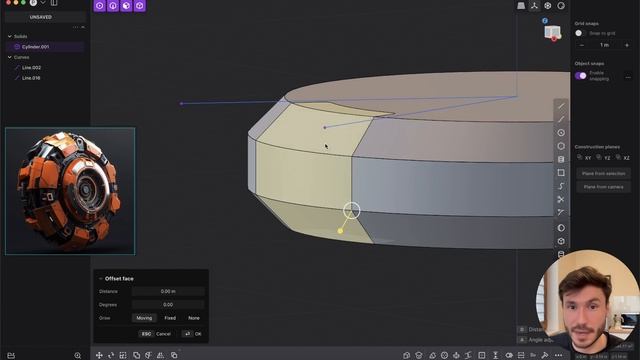
Task: Click Plane from selection button
Action: (x=603, y=173)
